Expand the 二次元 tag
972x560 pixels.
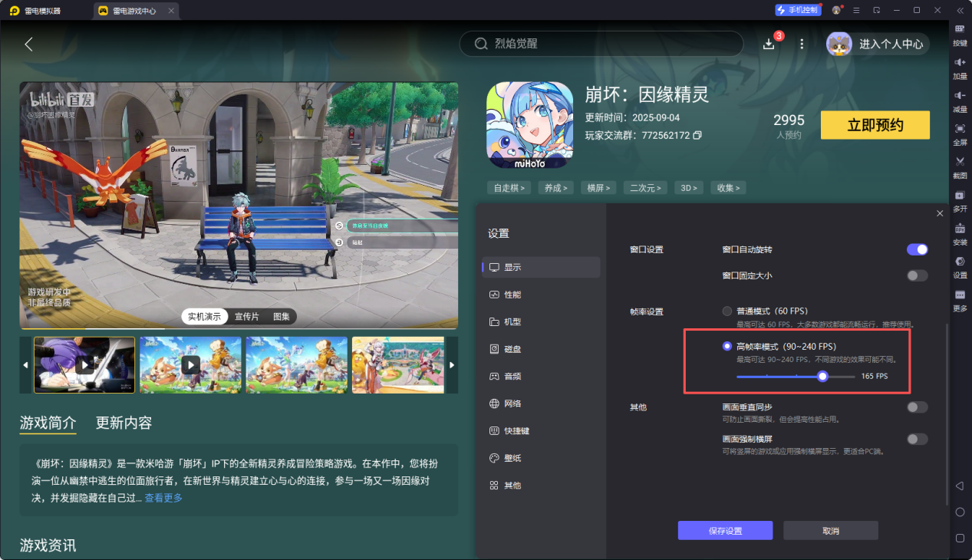click(644, 188)
